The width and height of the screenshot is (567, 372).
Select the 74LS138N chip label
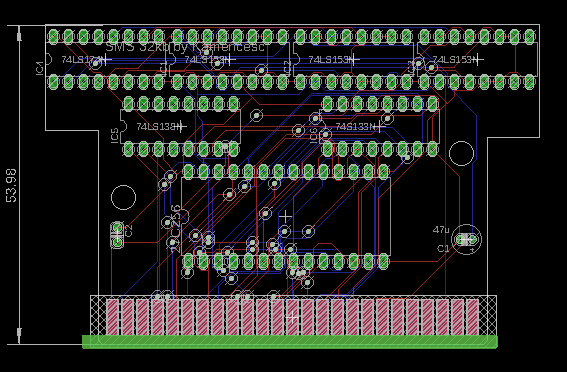tap(157, 127)
